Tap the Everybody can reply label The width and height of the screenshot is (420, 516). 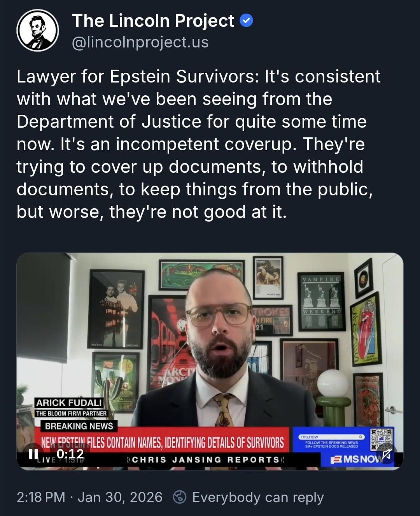coord(258,497)
